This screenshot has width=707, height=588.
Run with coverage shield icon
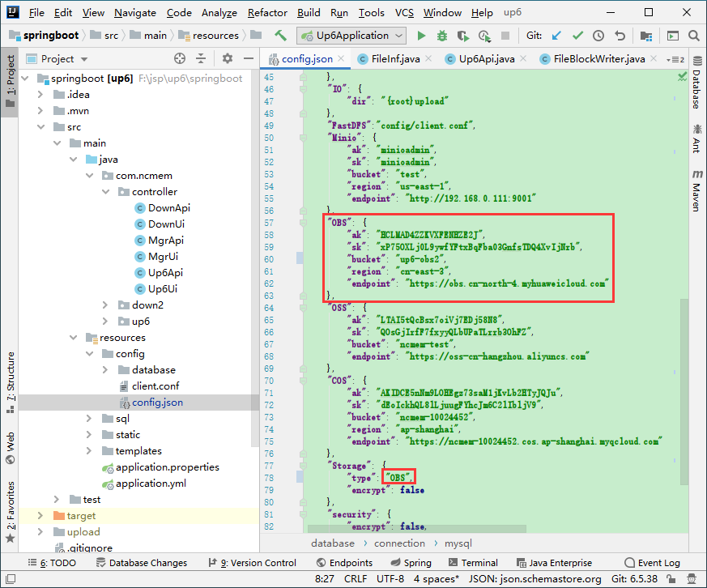click(x=462, y=36)
